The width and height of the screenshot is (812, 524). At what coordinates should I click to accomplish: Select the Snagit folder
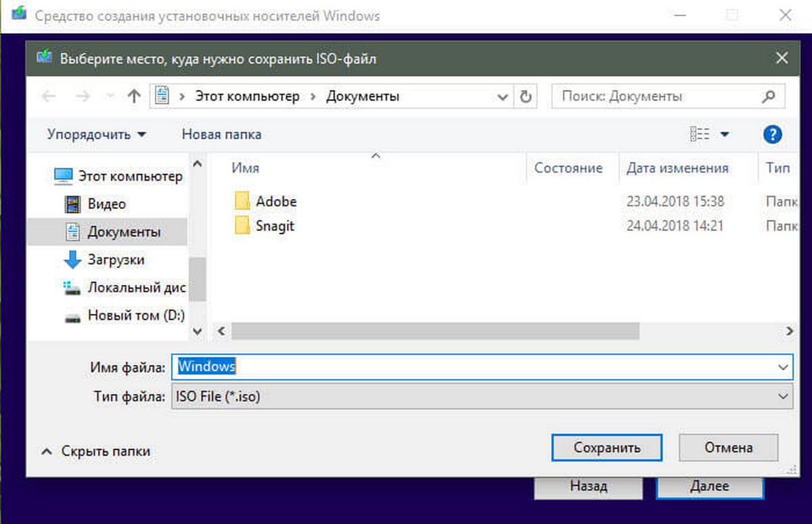[275, 225]
